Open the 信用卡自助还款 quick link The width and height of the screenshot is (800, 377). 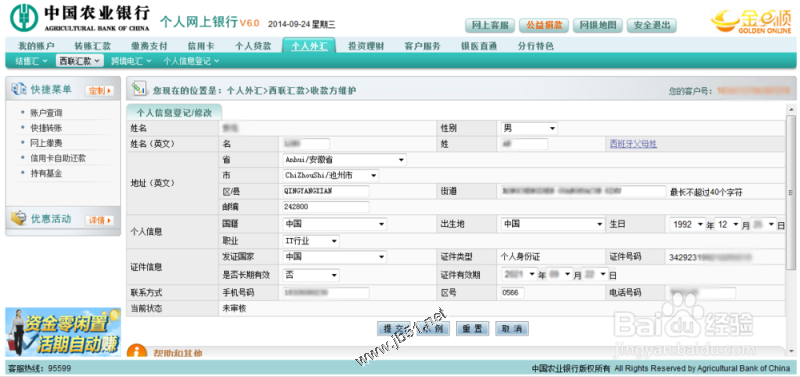pos(58,158)
